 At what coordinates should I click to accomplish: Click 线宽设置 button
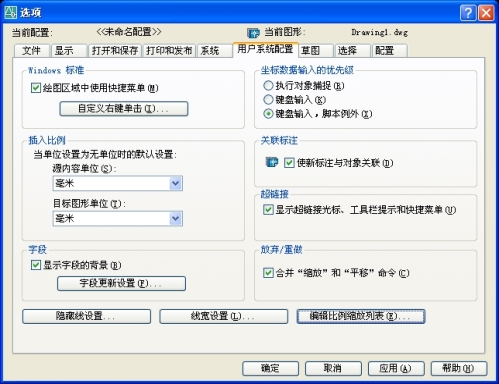tap(223, 316)
